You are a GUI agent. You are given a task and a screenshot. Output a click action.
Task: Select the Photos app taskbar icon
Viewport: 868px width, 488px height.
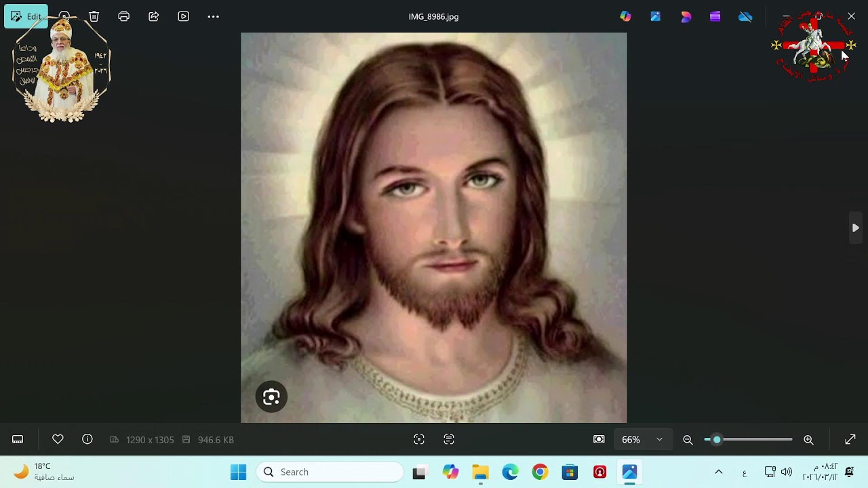point(629,472)
